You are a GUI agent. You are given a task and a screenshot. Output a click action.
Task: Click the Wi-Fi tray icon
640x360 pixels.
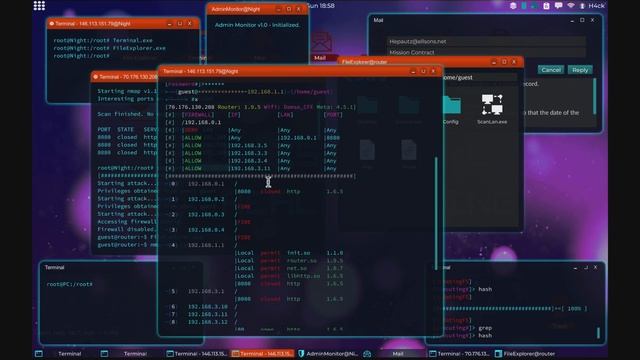(x=571, y=6)
